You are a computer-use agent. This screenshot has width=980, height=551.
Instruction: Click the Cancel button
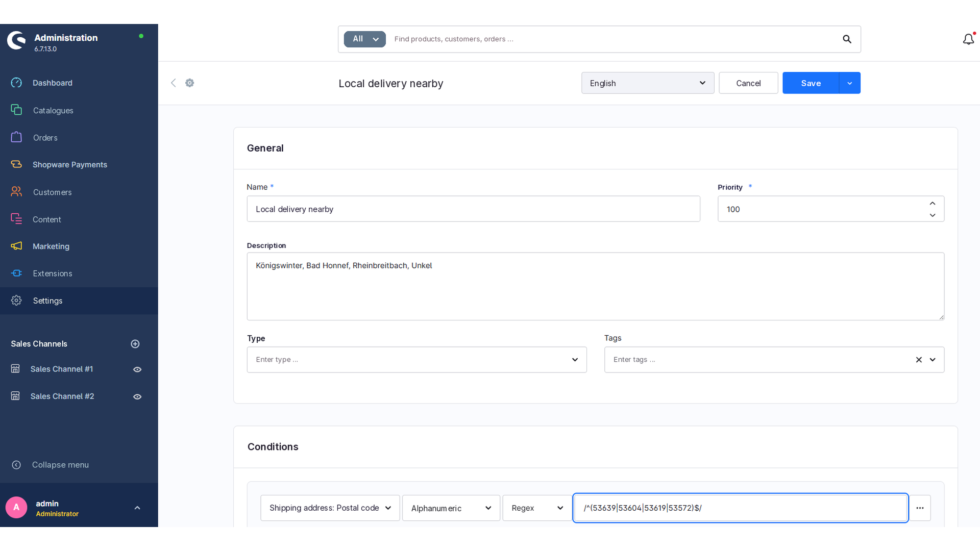748,83
